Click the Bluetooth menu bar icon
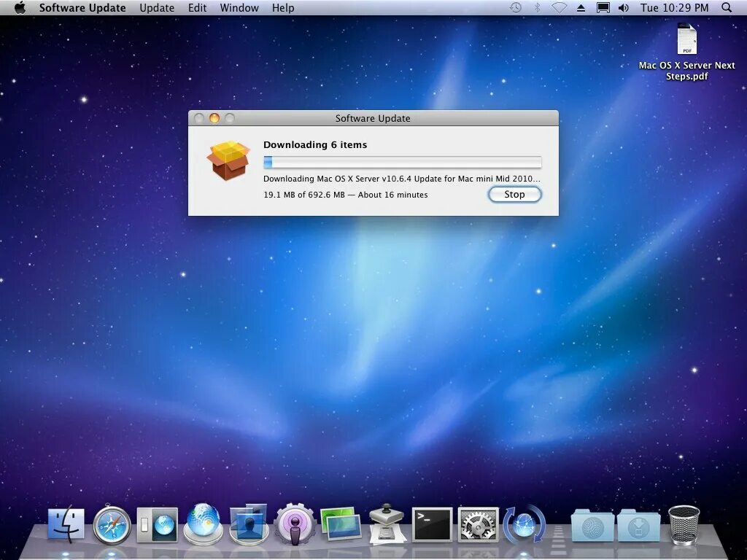 tap(538, 7)
